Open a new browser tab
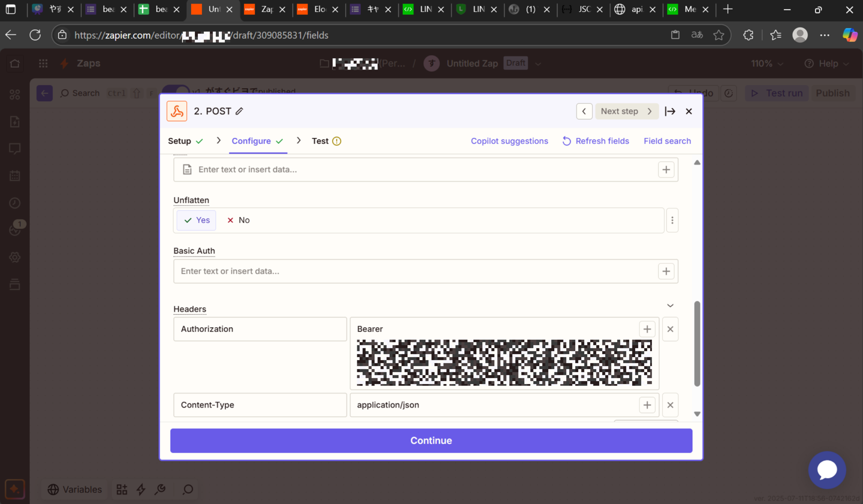 click(728, 10)
